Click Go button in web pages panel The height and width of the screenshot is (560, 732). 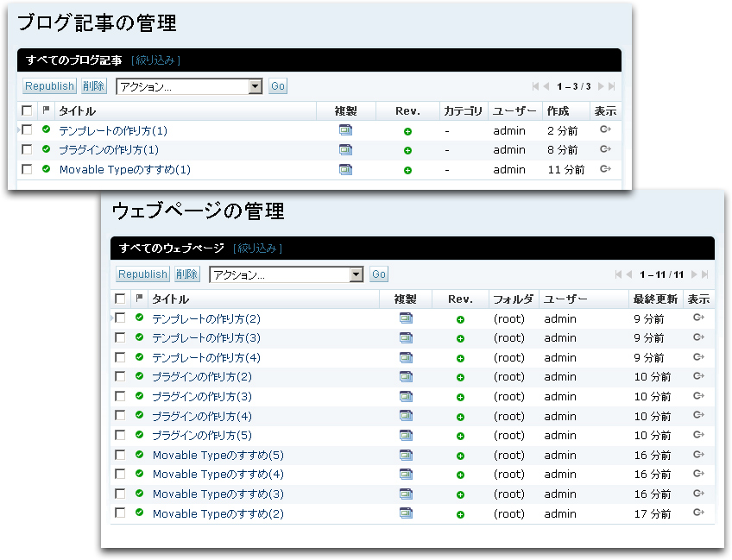[x=379, y=274]
